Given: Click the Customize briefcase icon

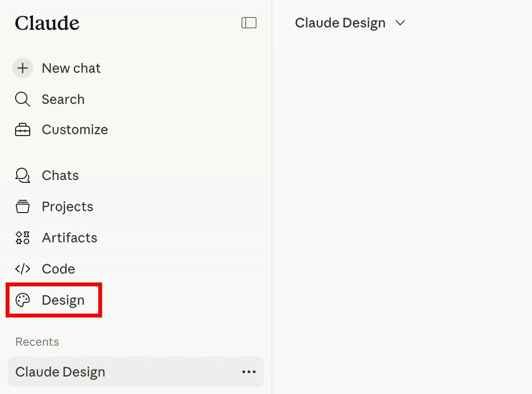Looking at the screenshot, I should (x=22, y=129).
